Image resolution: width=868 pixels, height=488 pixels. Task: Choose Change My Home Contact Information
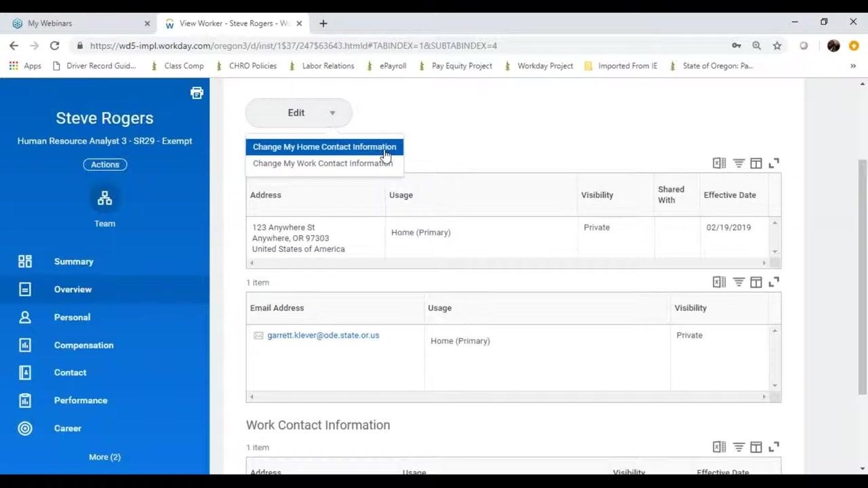tap(324, 147)
